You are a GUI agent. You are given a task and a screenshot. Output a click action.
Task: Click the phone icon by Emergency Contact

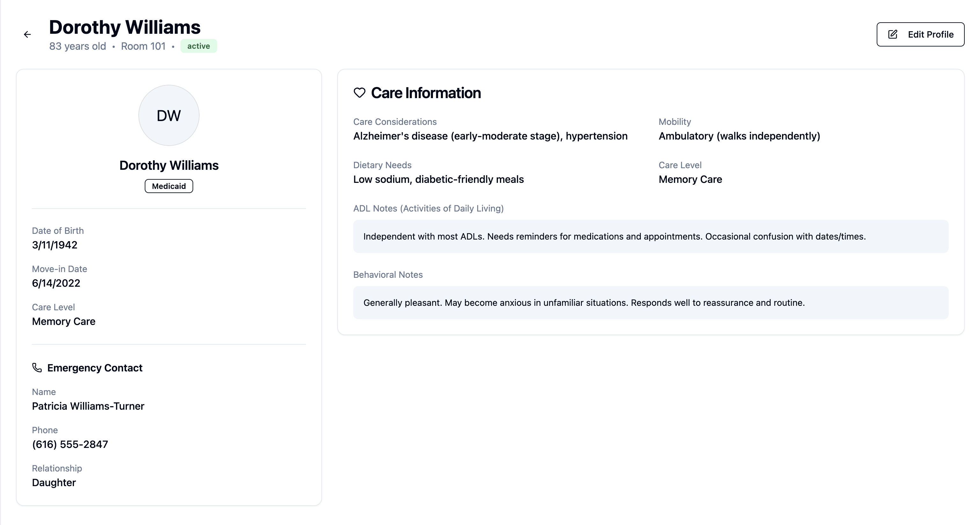(x=37, y=368)
